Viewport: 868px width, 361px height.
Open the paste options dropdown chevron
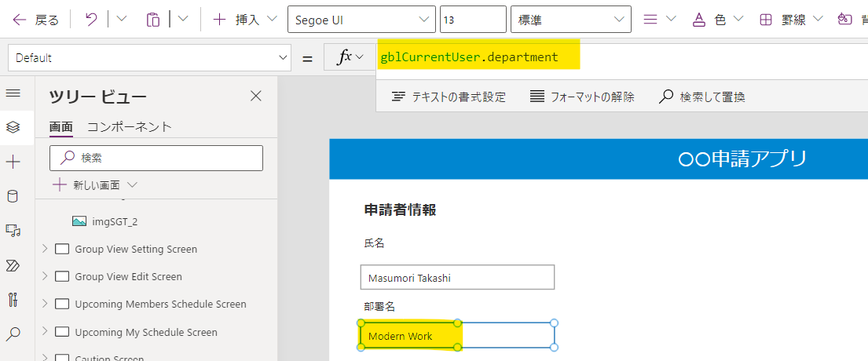[x=183, y=20]
